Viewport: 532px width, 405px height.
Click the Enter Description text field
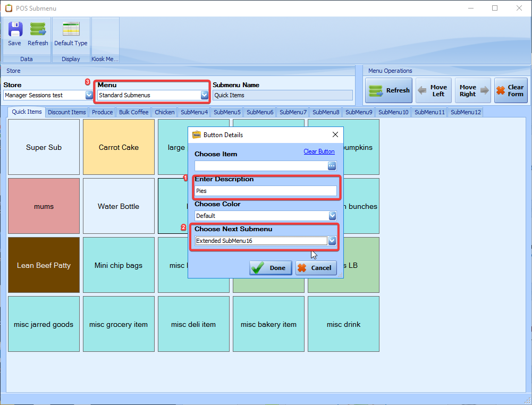coord(265,191)
